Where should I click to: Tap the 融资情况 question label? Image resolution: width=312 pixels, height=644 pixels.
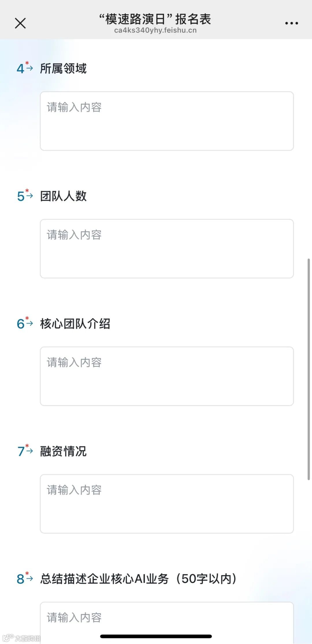click(63, 451)
